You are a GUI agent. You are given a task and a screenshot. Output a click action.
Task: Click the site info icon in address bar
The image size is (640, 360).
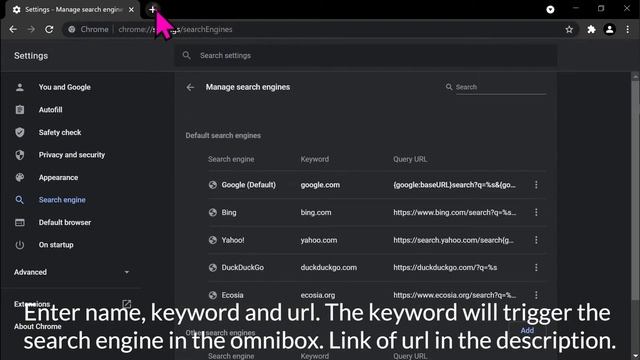72,29
